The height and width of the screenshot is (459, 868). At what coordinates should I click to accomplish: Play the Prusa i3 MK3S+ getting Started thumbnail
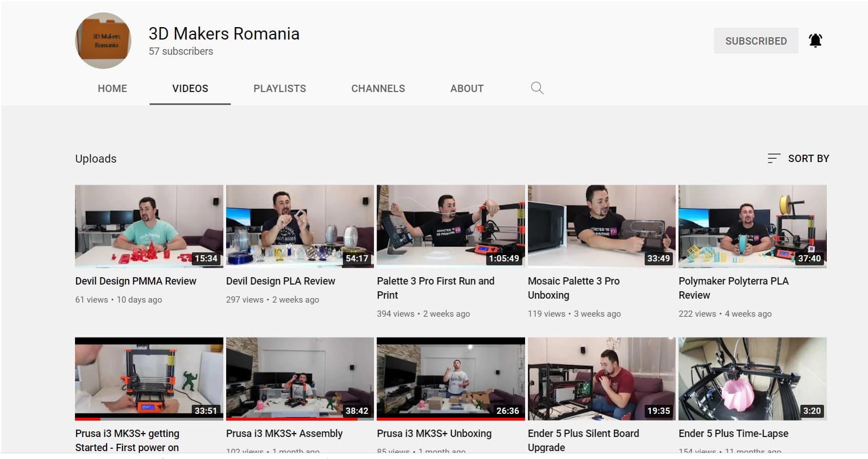pos(149,379)
